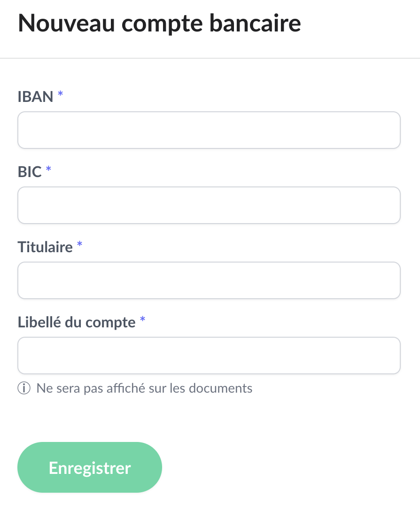420x511 pixels.
Task: Click the asterisk after Titulaire
Action: point(79,246)
